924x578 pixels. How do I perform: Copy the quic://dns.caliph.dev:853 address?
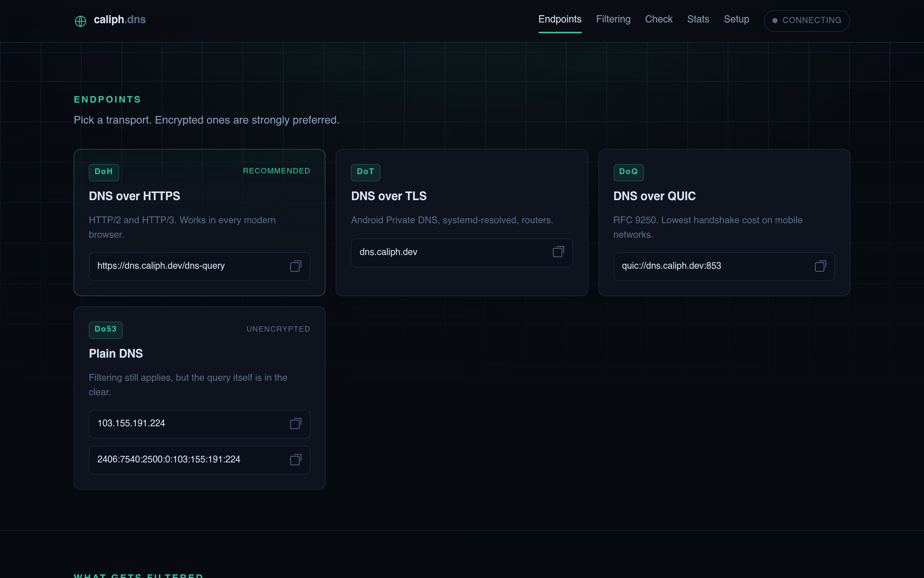820,266
